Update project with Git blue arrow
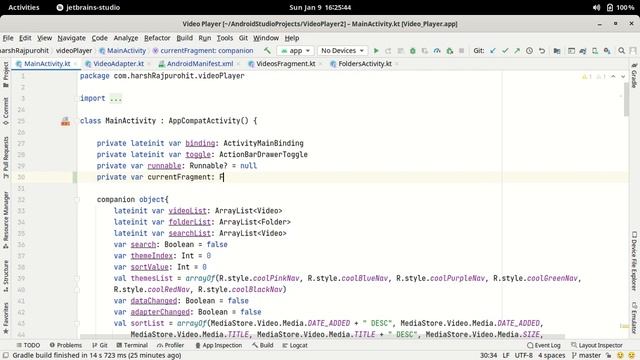 point(493,51)
